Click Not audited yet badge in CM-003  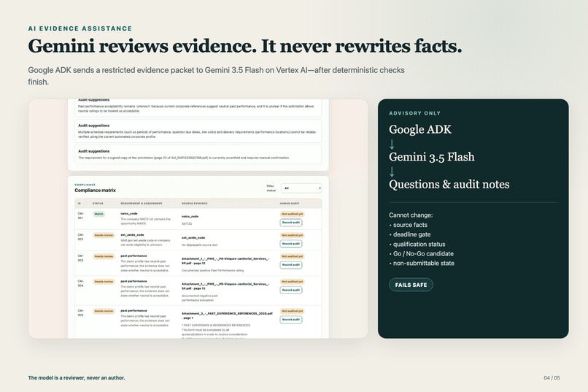tap(292, 256)
